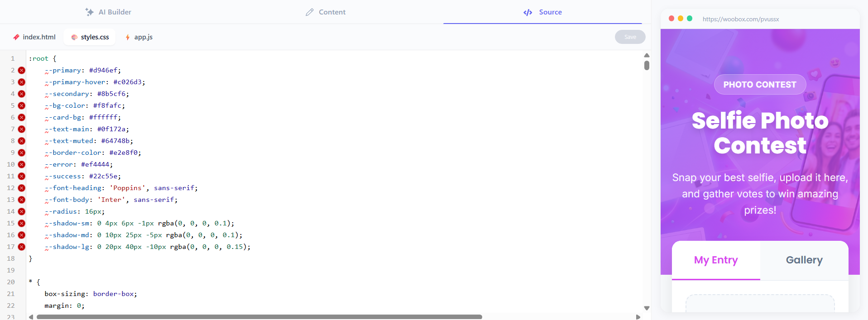Select the Gallery tab in preview

(x=804, y=260)
